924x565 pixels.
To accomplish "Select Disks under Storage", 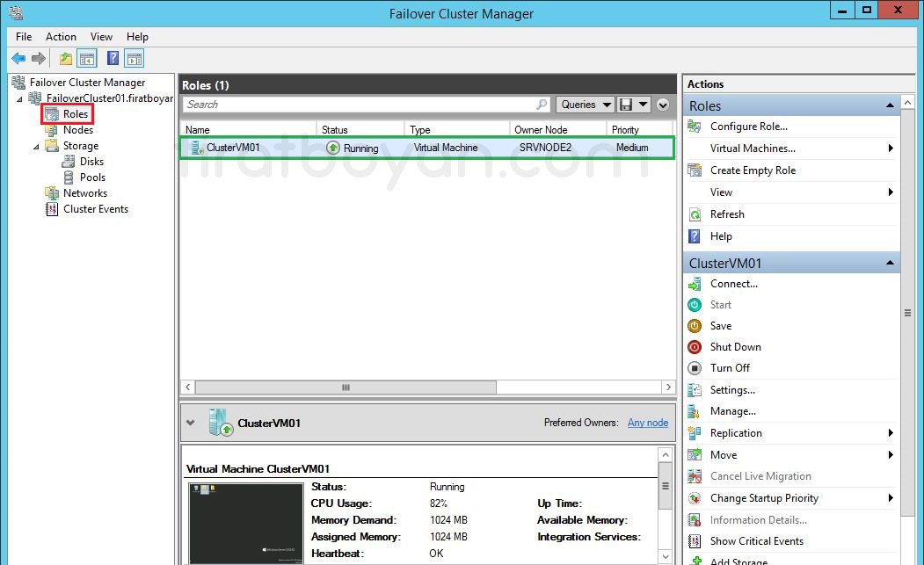I will coord(91,162).
